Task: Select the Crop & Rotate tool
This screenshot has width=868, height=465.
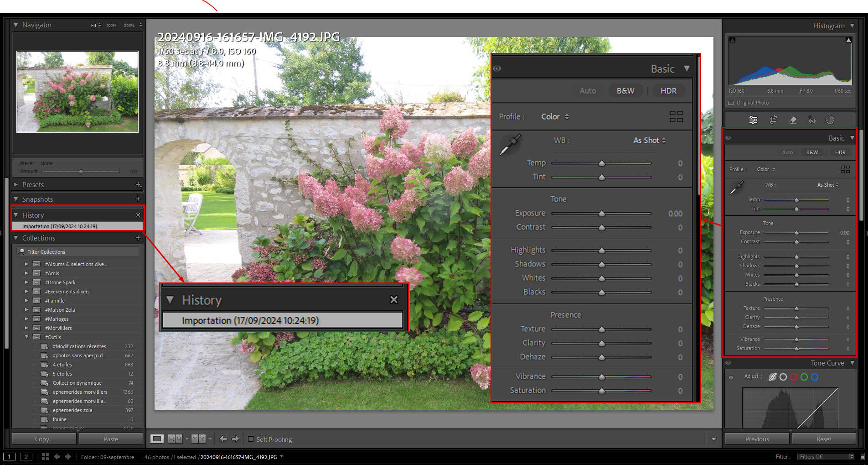Action: (x=773, y=120)
